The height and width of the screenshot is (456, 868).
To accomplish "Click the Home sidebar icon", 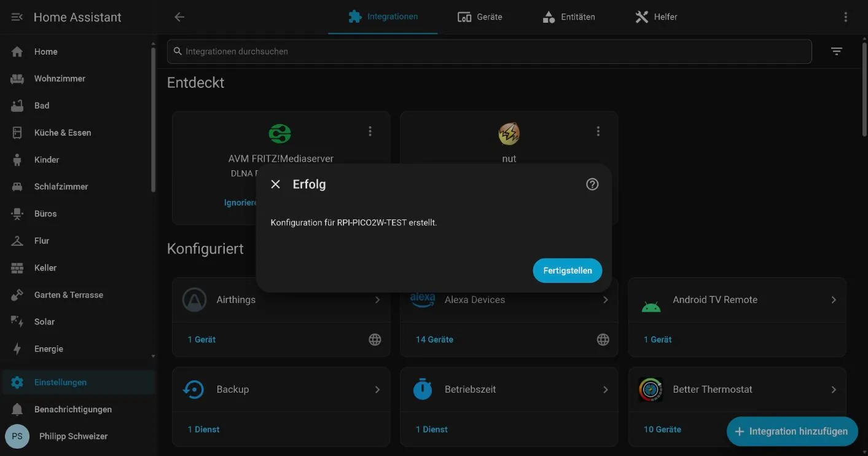I will pyautogui.click(x=17, y=52).
